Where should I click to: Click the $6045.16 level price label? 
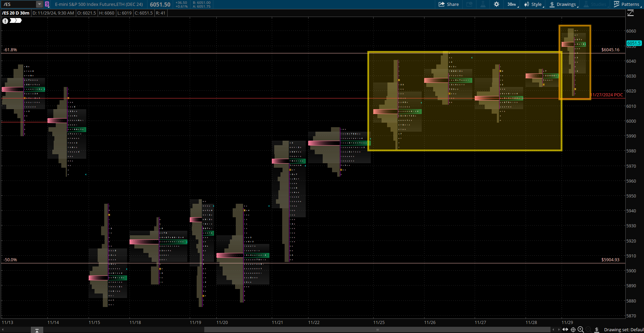coord(610,50)
